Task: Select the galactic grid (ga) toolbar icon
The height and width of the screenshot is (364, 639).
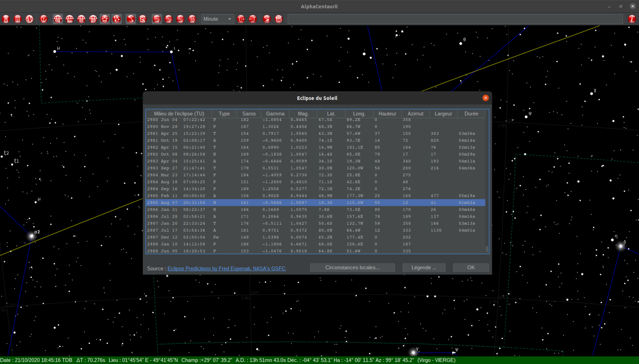Action: 93,19
